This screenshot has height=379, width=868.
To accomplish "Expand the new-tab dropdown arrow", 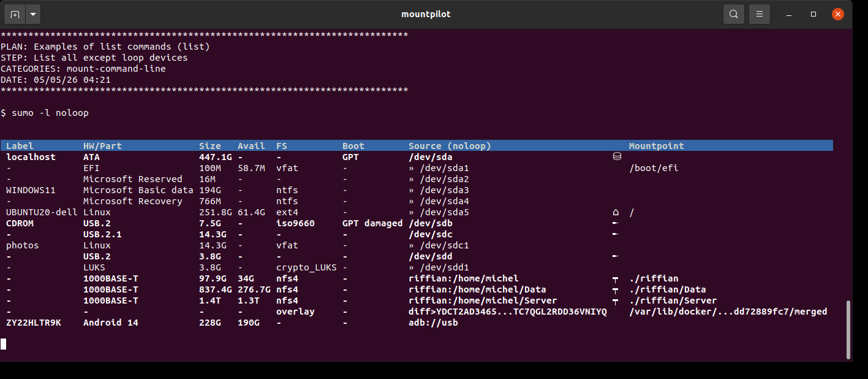I will click(x=32, y=14).
